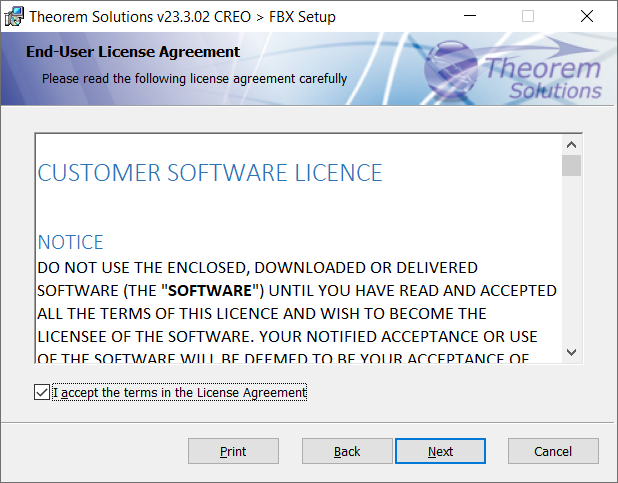The width and height of the screenshot is (618, 483).
Task: Cancel the FBX setup
Action: coord(553,451)
